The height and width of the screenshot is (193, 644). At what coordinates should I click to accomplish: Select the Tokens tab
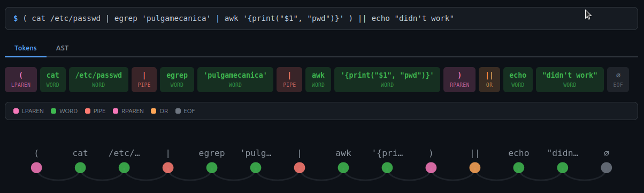[26, 48]
